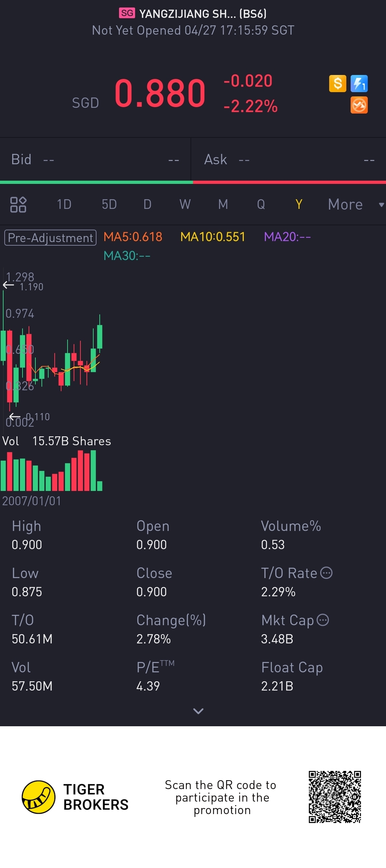Viewport: 386px width, 868px height.
Task: Expand more stock details chevron
Action: (198, 711)
